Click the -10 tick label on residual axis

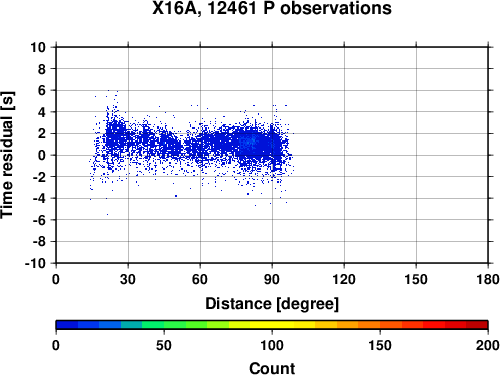click(x=35, y=263)
